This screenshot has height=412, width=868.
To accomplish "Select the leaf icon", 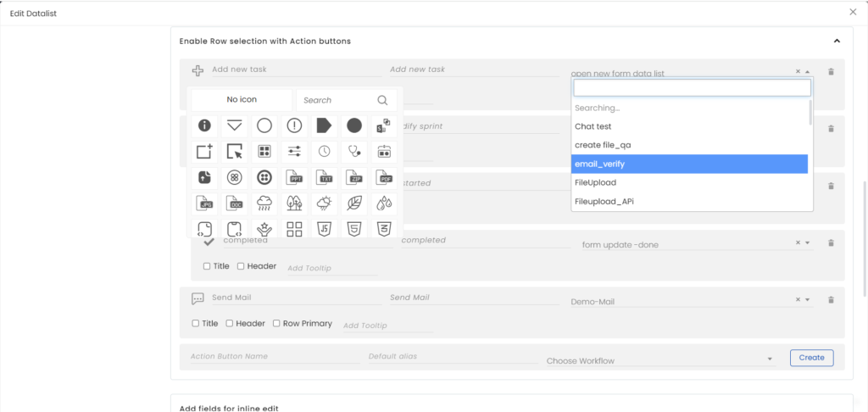I will pos(354,203).
